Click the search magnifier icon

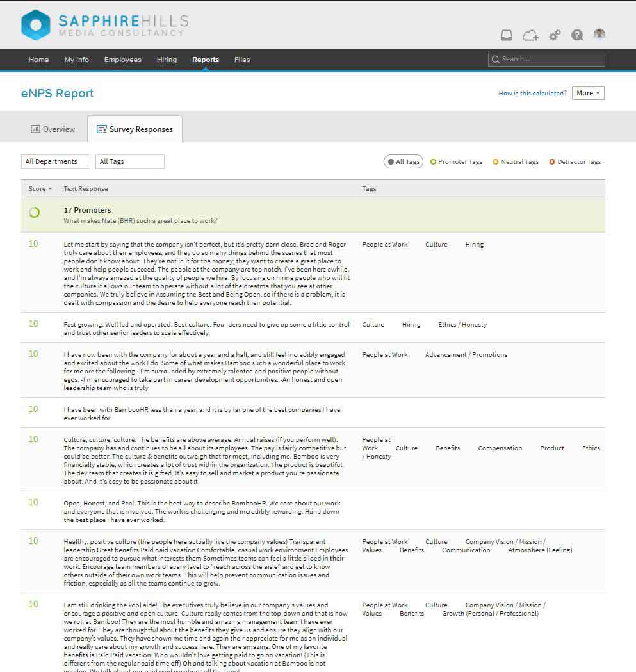point(496,60)
